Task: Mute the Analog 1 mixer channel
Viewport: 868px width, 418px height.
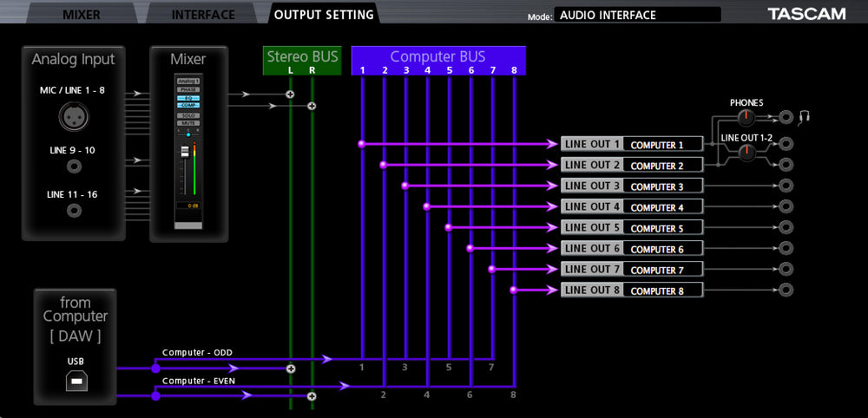Action: [x=187, y=124]
